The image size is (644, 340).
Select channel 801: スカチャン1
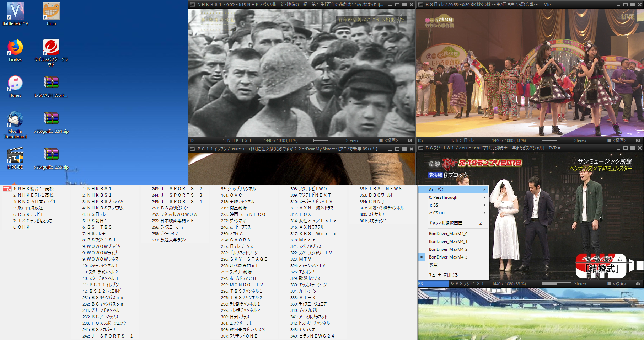coord(373,221)
